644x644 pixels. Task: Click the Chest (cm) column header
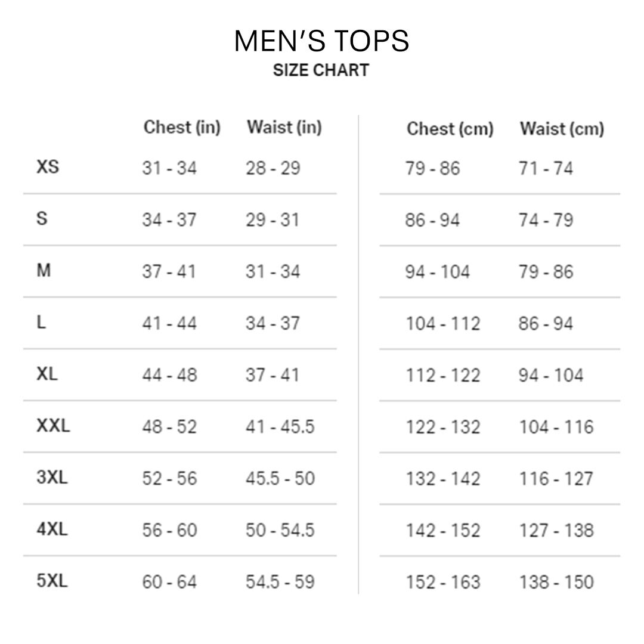pyautogui.click(x=450, y=129)
